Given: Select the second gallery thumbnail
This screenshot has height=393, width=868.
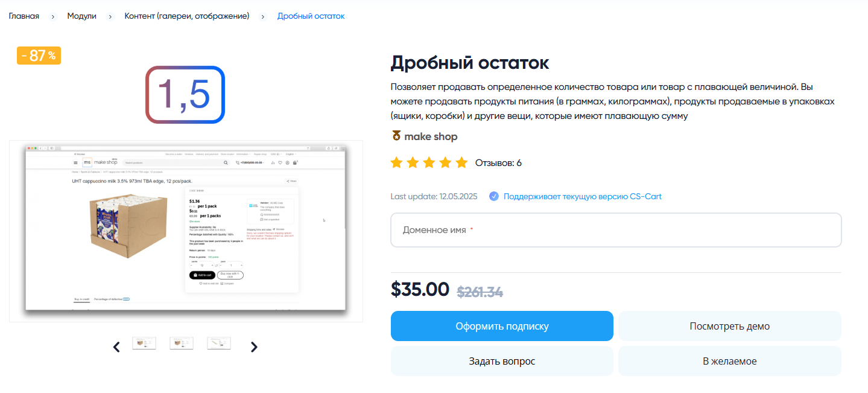Looking at the screenshot, I should (182, 343).
